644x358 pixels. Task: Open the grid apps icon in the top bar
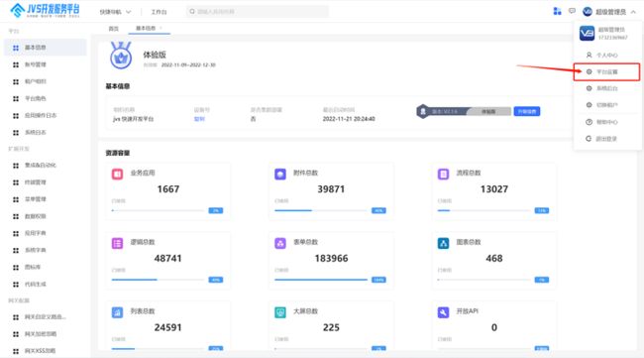[557, 11]
